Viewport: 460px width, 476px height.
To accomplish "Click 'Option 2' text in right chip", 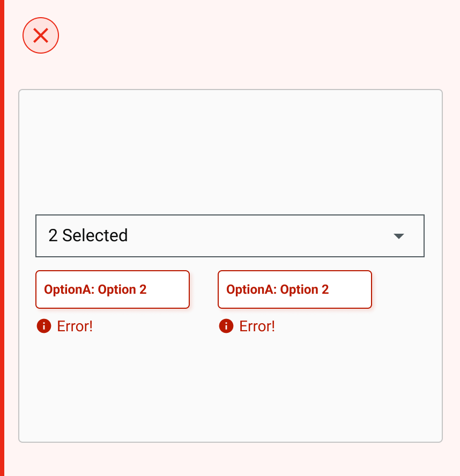I will click(305, 289).
